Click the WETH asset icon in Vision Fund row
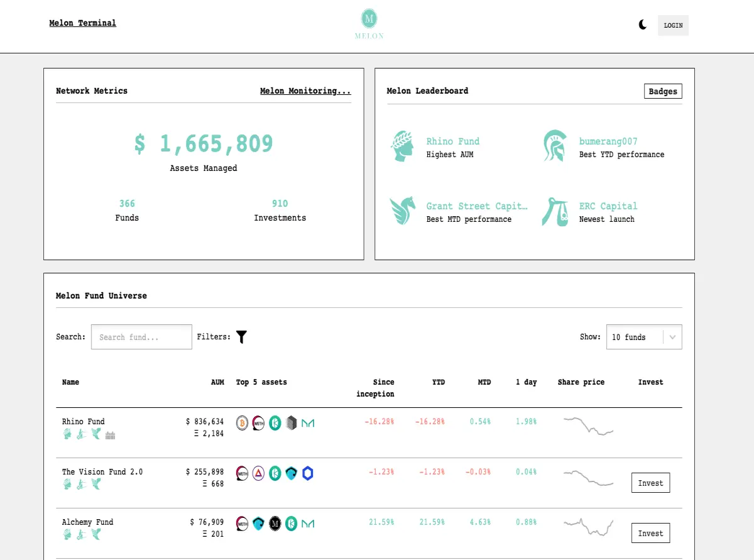Viewport: 754px width, 560px height. pos(242,473)
